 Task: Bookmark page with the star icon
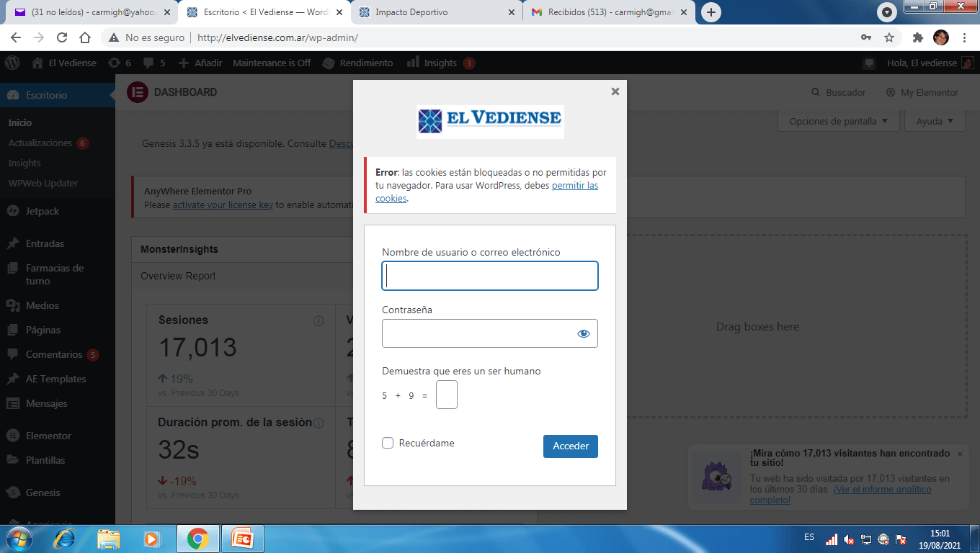(889, 37)
